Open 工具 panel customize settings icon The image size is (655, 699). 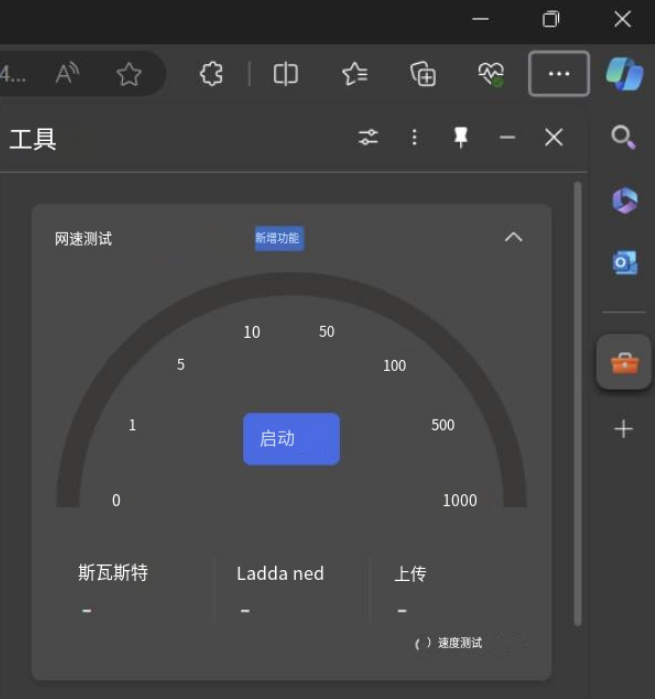coord(369,138)
